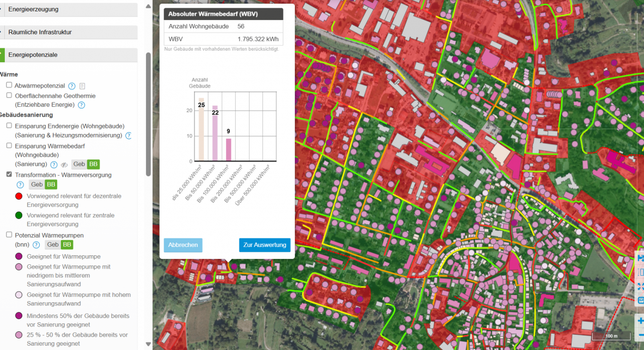644x350 pixels.
Task: Click the chart bar labeled 9
Action: click(229, 150)
